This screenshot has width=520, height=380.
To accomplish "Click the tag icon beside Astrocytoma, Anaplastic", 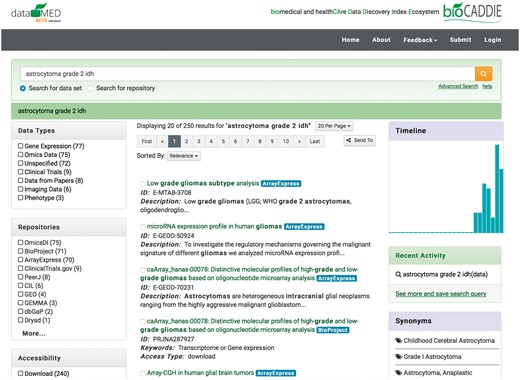I will click(399, 372).
